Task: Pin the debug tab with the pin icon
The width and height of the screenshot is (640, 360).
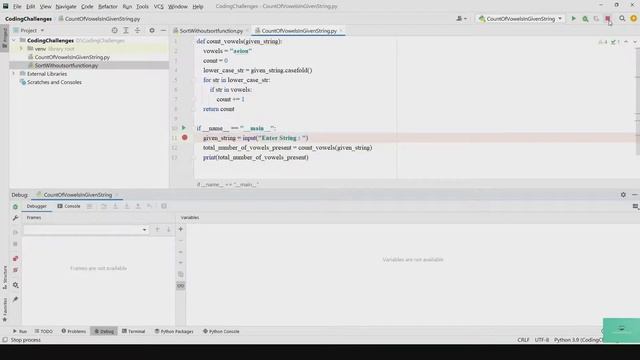Action: 16,300
